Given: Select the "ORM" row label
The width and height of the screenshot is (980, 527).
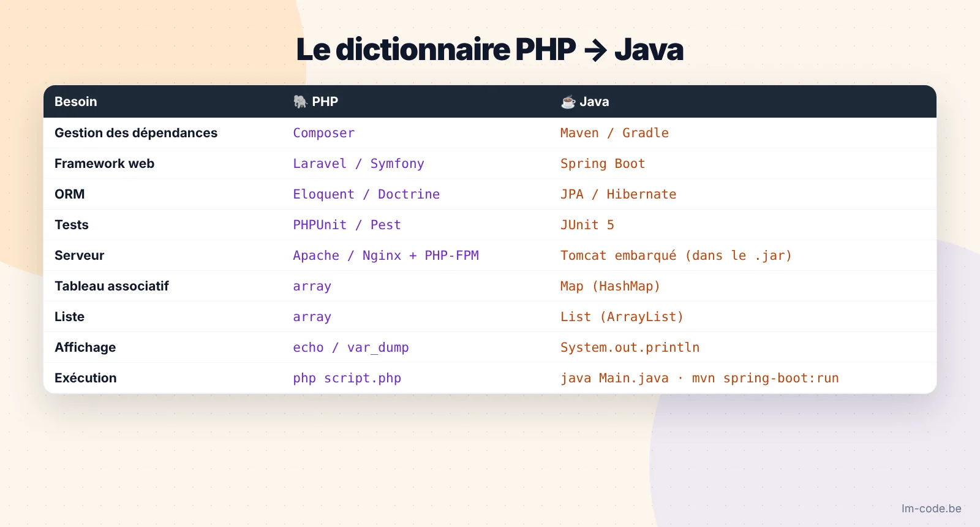Looking at the screenshot, I should tap(70, 194).
